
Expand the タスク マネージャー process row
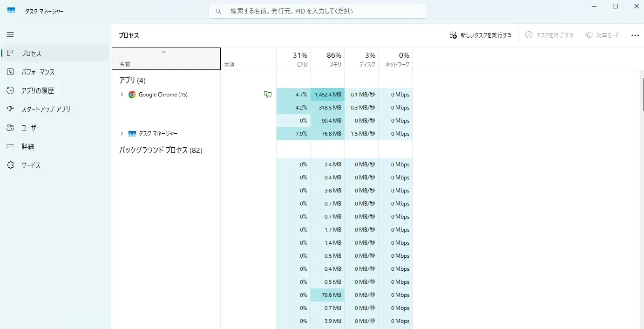[x=122, y=134]
